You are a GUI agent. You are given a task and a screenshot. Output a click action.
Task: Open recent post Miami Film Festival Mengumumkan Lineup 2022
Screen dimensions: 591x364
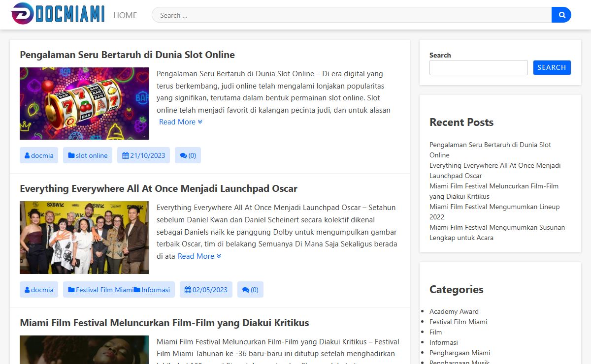[x=494, y=212]
